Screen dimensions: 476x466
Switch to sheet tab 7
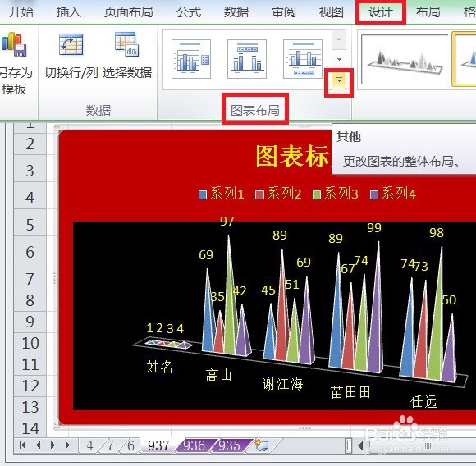(111, 445)
